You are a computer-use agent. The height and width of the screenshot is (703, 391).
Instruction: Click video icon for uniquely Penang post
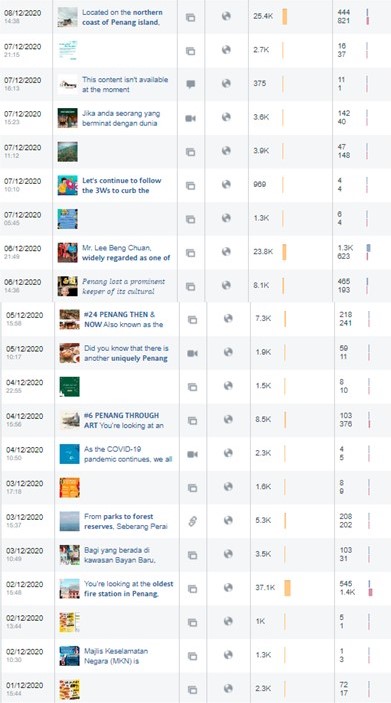(192, 353)
